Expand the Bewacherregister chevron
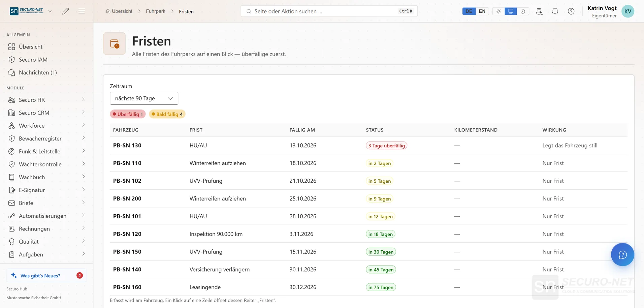This screenshot has width=644, height=308. click(x=84, y=138)
